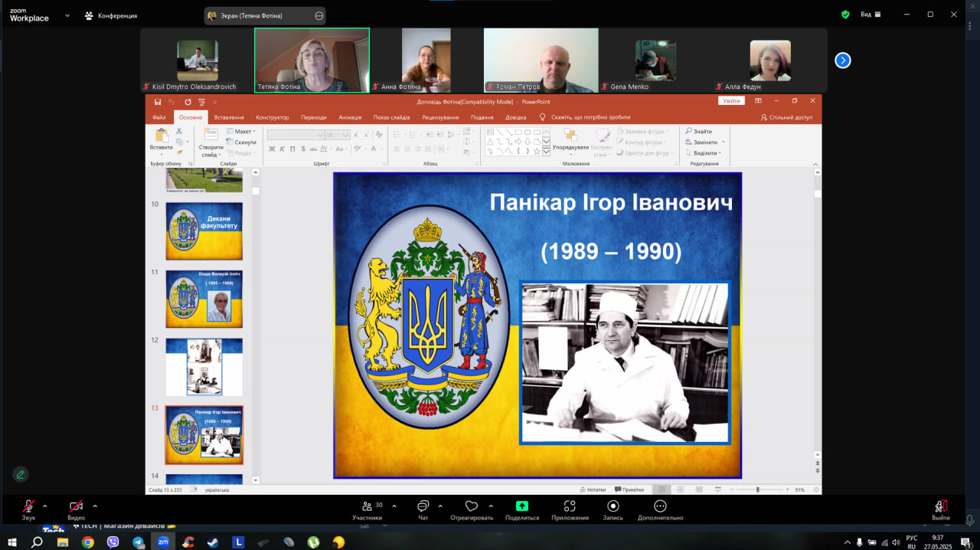Leave the meeting with Выйти icon
The image size is (980, 550).
coord(941,506)
